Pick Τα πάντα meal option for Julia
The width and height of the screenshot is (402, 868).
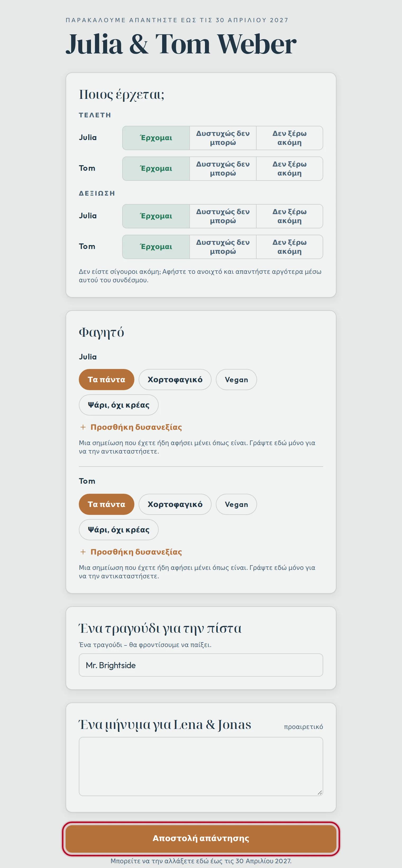107,379
